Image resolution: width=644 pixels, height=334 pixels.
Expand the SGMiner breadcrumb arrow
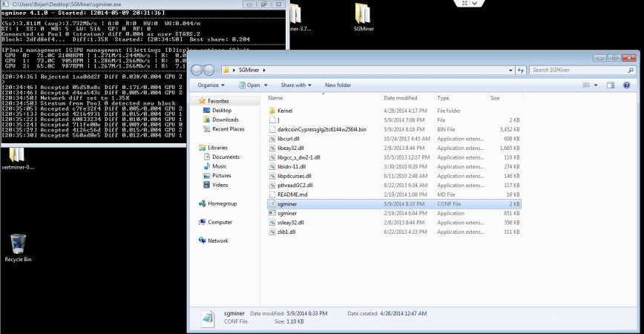(264, 71)
